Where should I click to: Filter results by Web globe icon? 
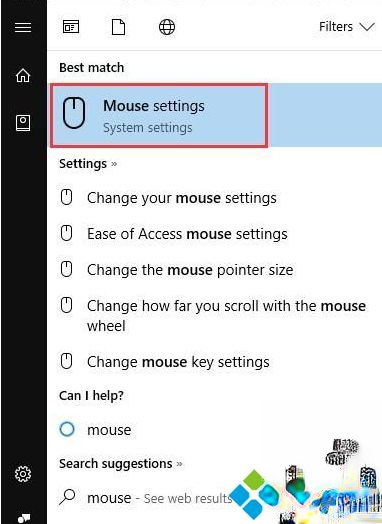[167, 27]
